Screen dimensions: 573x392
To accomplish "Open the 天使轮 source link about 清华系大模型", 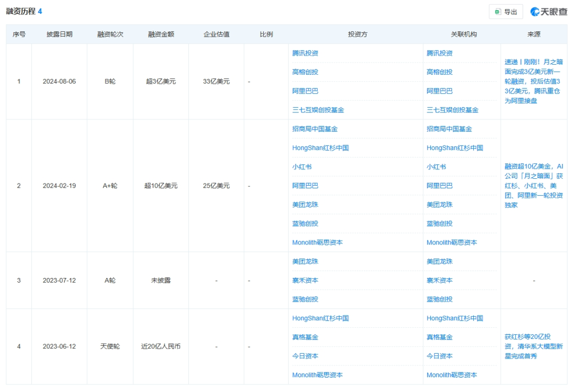I will click(532, 346).
